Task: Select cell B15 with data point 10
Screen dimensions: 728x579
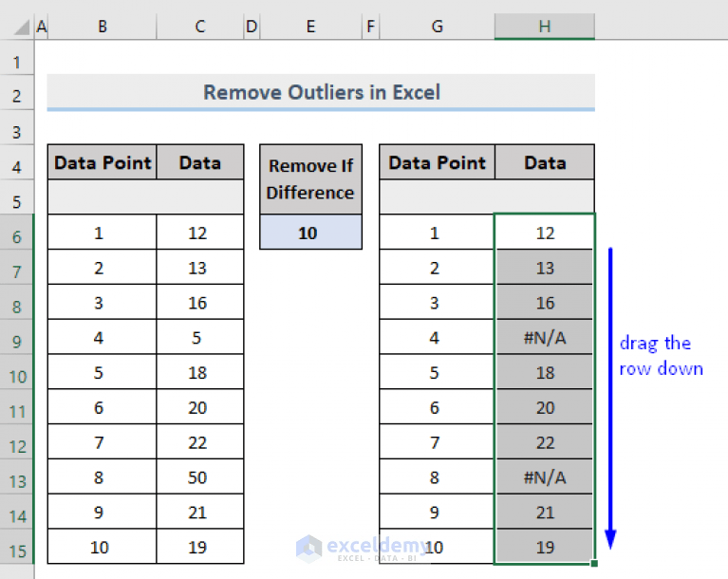Action: click(103, 547)
